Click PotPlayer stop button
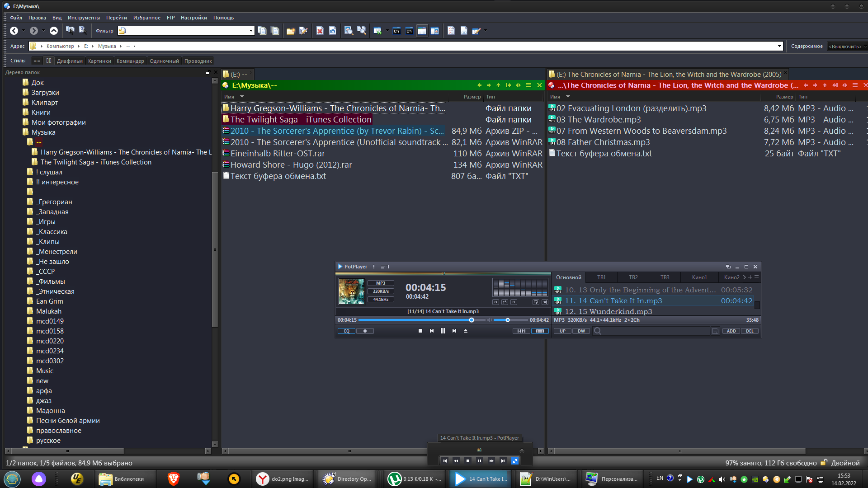868x488 pixels. (x=420, y=331)
